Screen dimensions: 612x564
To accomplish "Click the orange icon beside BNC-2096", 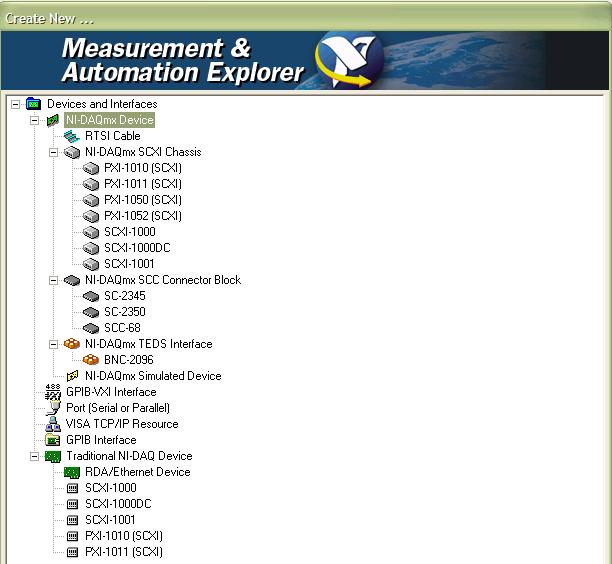I will pos(91,360).
